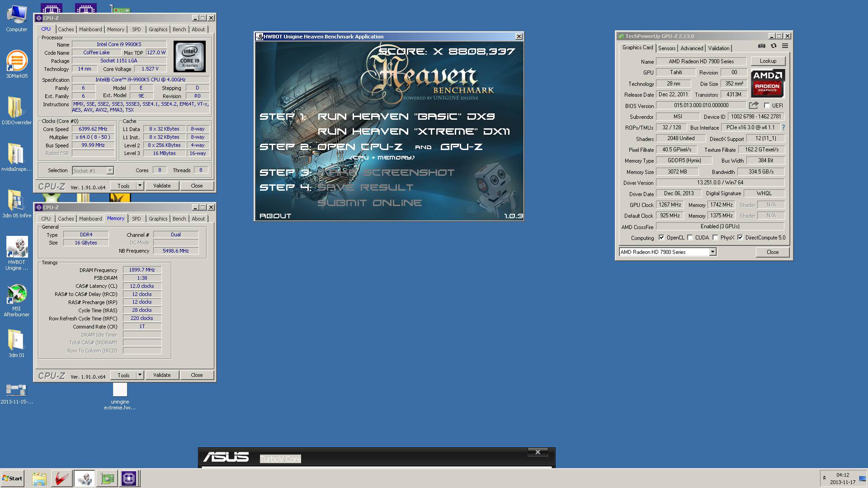The width and height of the screenshot is (868, 488).
Task: Open the GPU-Z hamburger menu
Action: 785,46
